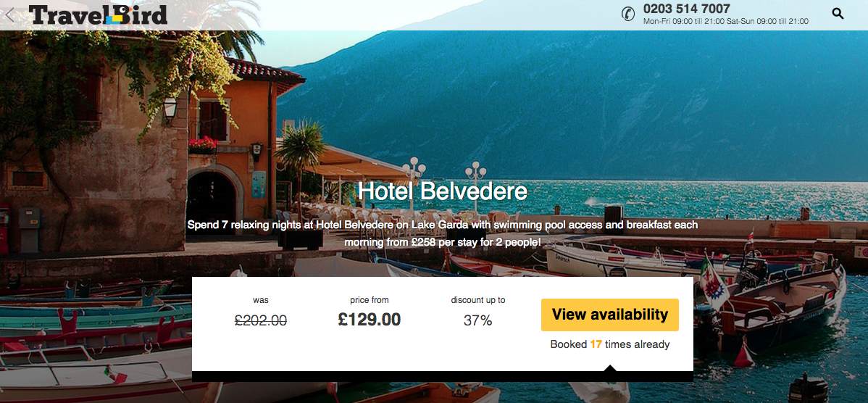Image resolution: width=868 pixels, height=403 pixels.
Task: Select the Hotel Belvedere heading
Action: click(x=442, y=191)
